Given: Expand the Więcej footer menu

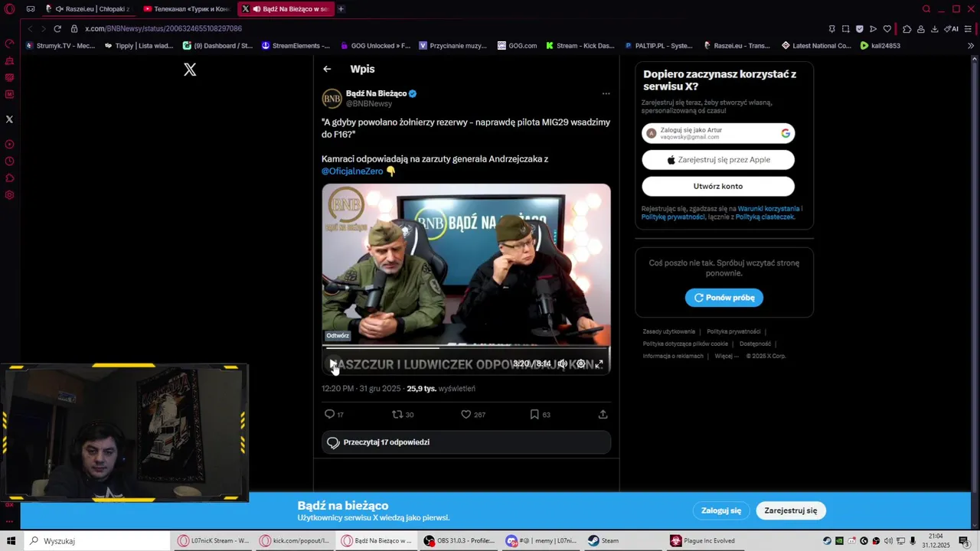Looking at the screenshot, I should (727, 356).
